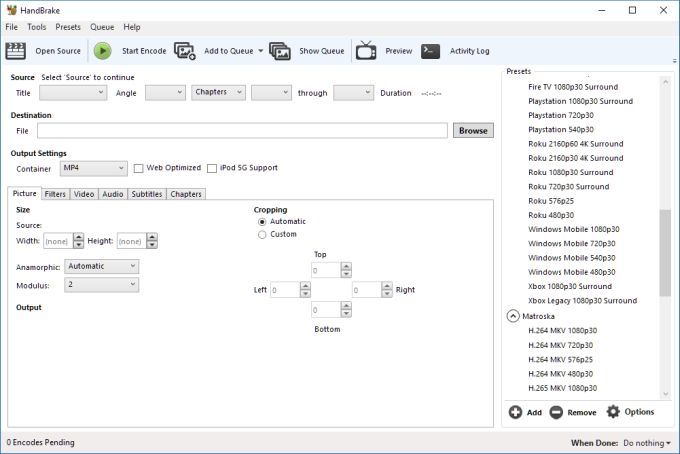This screenshot has width=680, height=454.
Task: Click the Open Source clapperboard icon
Action: [x=16, y=51]
